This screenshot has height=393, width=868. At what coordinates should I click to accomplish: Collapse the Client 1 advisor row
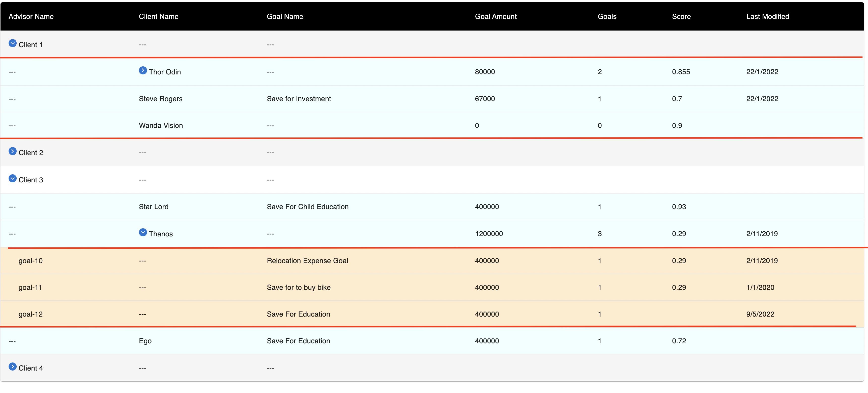tap(12, 43)
